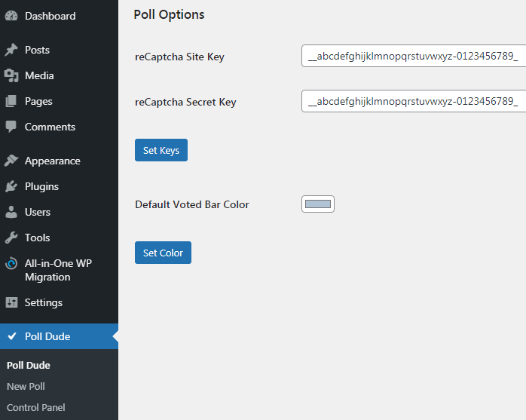526x420 pixels.
Task: Click the Dashboard gauge icon
Action: coord(11,16)
